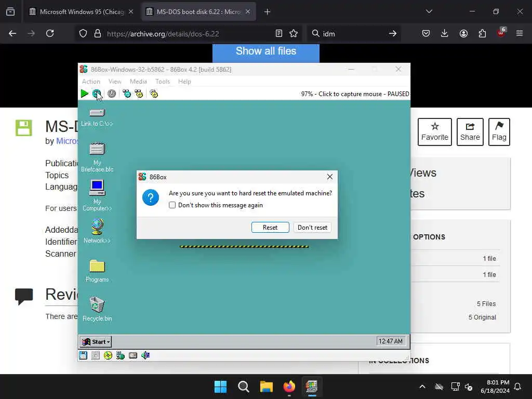Select the Link to C:\ desktop icon
This screenshot has height=399, width=532.
click(97, 117)
